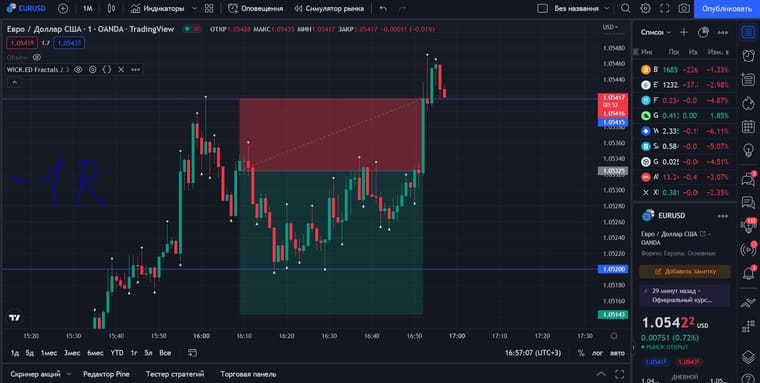Open the Без названия layout menu

581,8
